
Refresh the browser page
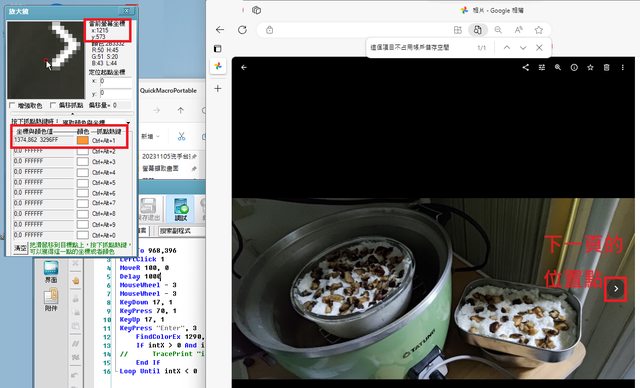click(x=242, y=30)
